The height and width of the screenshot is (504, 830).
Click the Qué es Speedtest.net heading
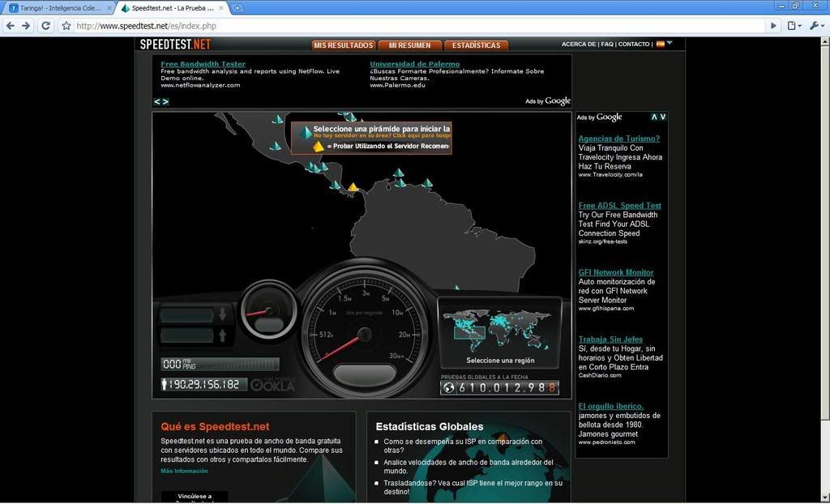pos(215,427)
